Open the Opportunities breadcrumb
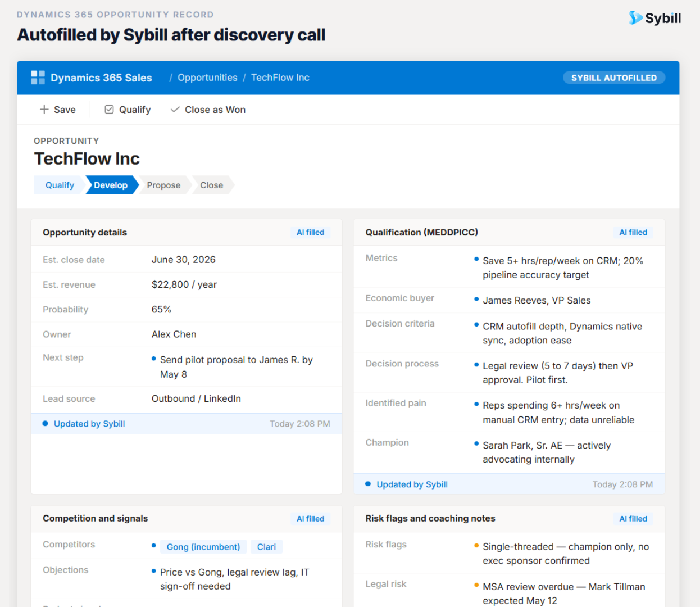The image size is (700, 607). point(207,78)
